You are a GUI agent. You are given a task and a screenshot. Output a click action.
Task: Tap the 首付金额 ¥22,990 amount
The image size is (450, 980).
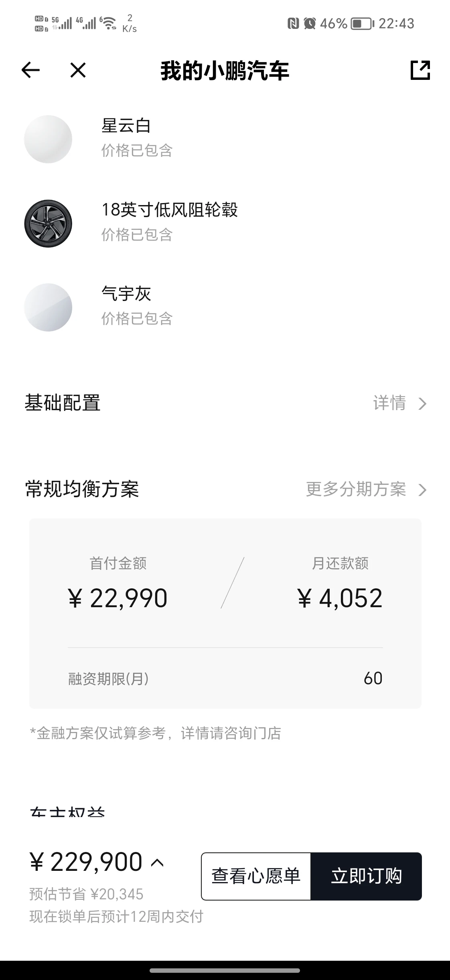click(118, 598)
